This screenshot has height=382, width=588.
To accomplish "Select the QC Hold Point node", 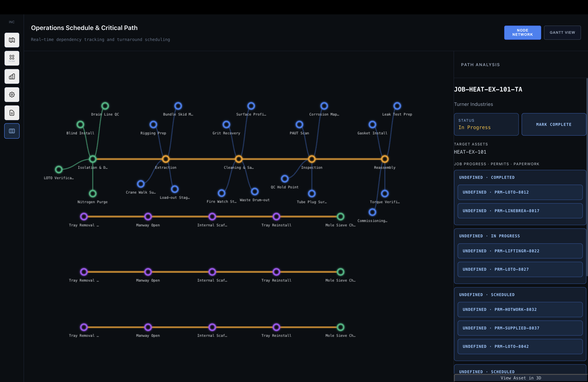I will coord(285,179).
